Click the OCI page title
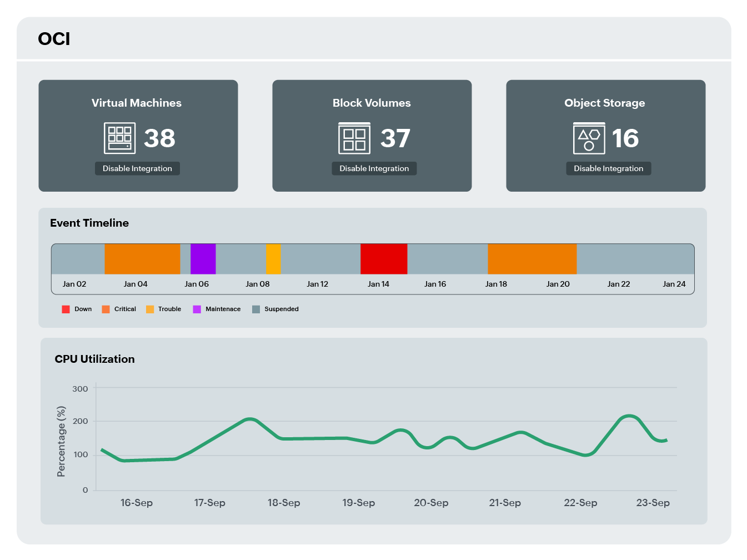 tap(54, 39)
